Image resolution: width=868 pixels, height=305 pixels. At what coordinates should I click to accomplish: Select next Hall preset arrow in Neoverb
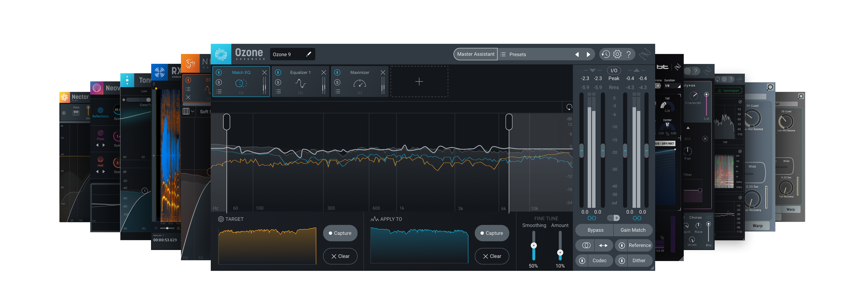[x=104, y=172]
